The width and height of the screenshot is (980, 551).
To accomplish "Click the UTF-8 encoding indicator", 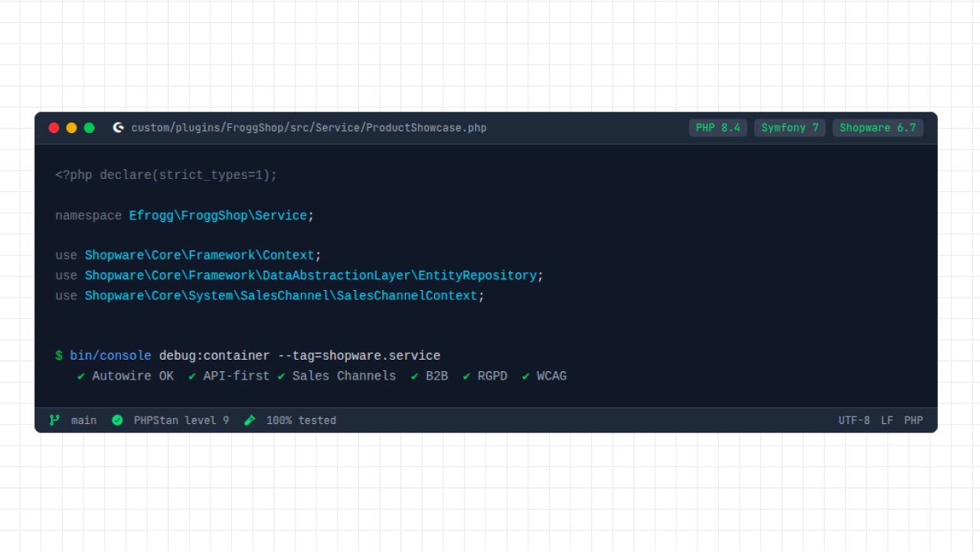I will click(854, 419).
